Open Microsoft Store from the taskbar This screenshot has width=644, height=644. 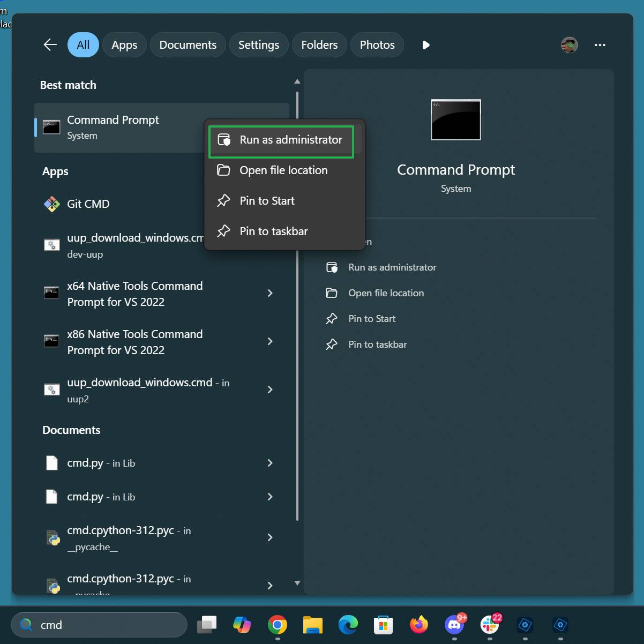pyautogui.click(x=383, y=625)
